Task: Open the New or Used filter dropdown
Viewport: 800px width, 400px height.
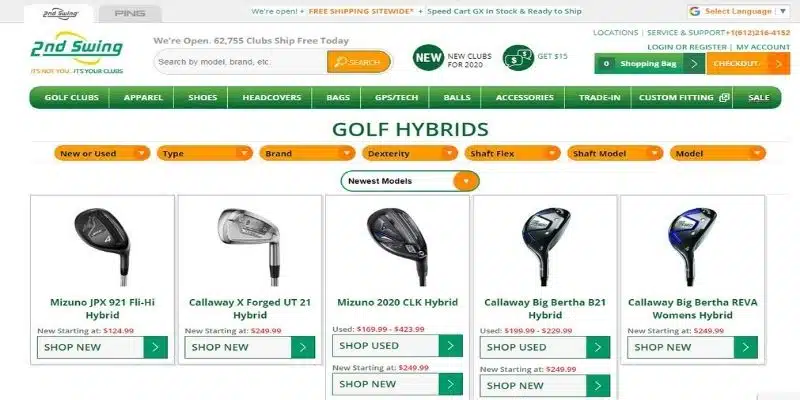Action: [x=102, y=153]
